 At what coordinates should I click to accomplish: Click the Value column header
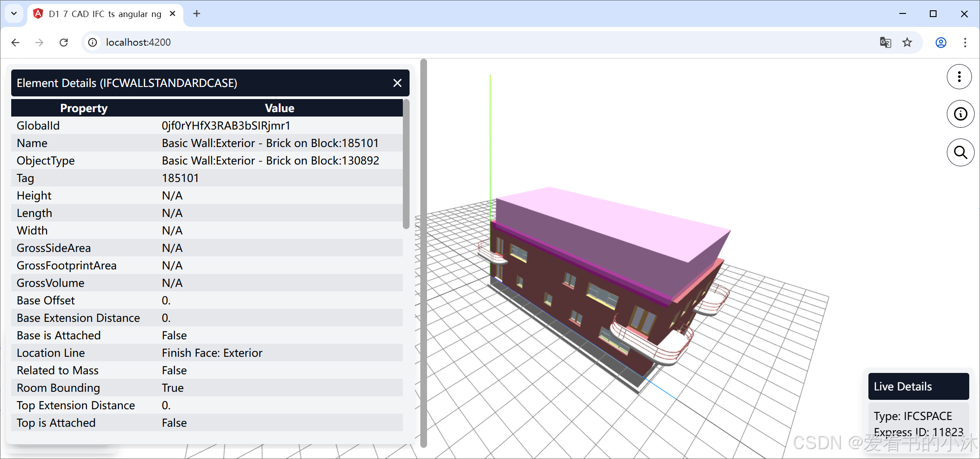[x=280, y=108]
